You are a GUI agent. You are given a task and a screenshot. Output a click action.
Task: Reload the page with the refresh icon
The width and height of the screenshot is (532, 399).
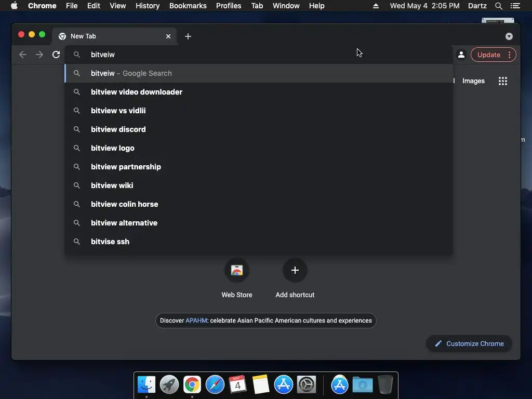pyautogui.click(x=56, y=55)
